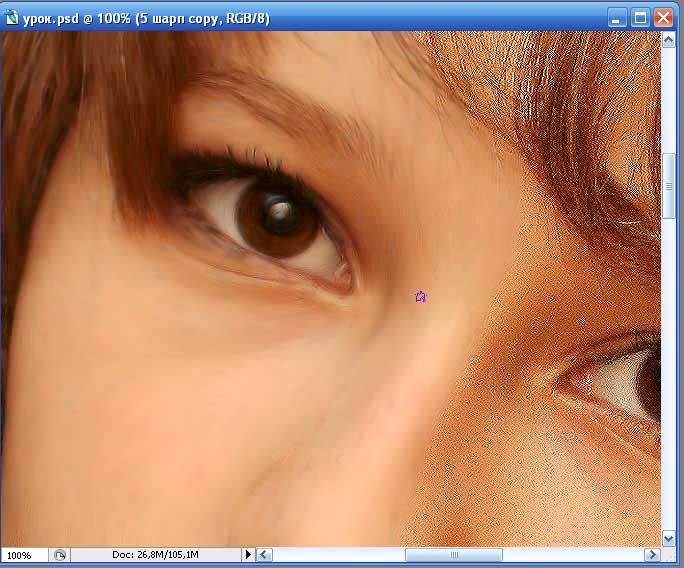
Task: Minimize the урок.psd document window
Action: 617,18
